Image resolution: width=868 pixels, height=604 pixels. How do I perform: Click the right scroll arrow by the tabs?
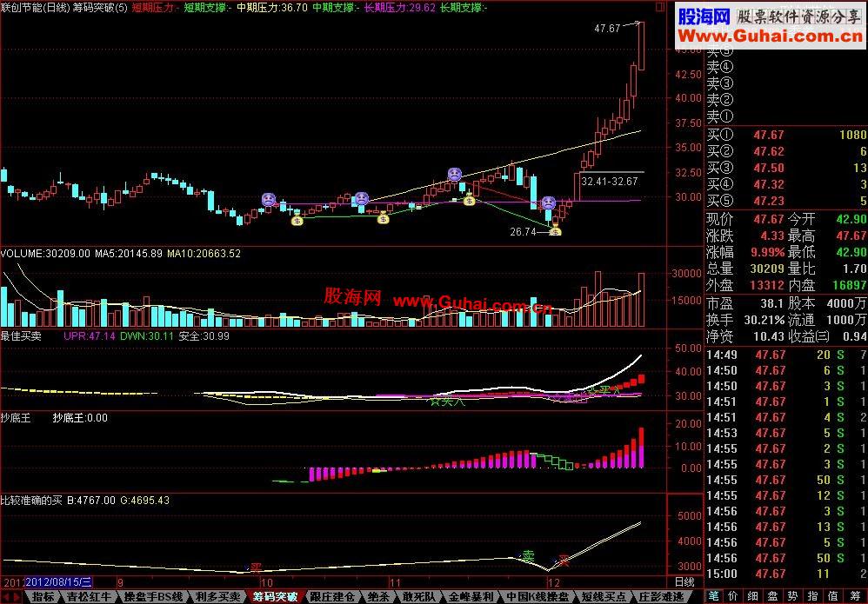17,597
